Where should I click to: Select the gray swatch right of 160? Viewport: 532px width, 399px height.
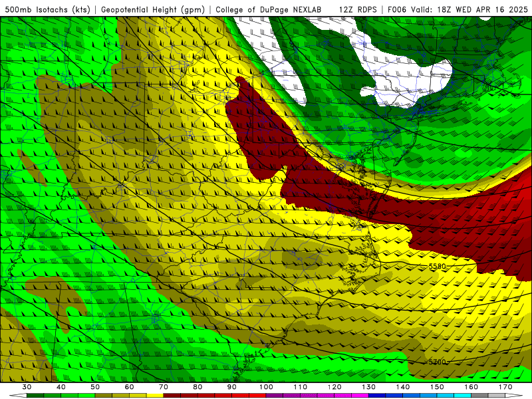click(479, 396)
